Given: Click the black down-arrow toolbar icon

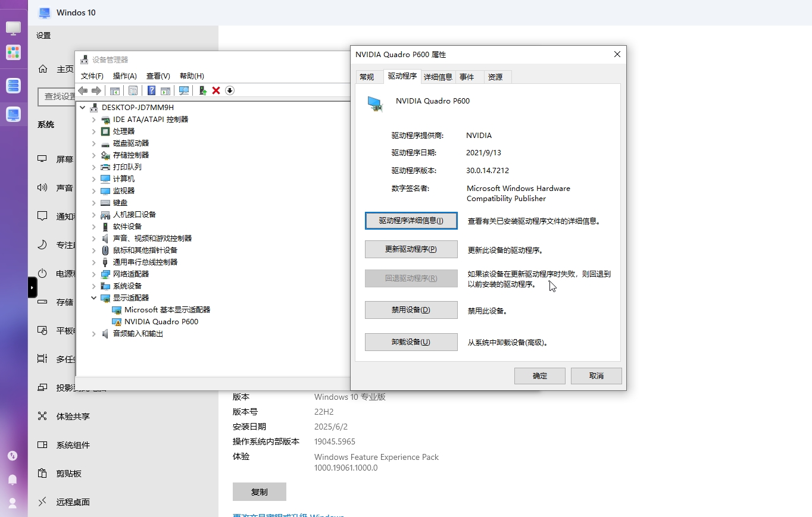Looking at the screenshot, I should coord(230,90).
